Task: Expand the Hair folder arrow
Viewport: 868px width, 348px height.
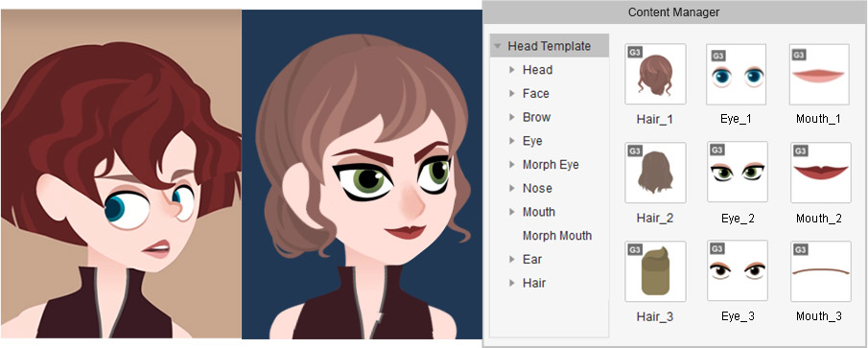Action: pos(511,283)
